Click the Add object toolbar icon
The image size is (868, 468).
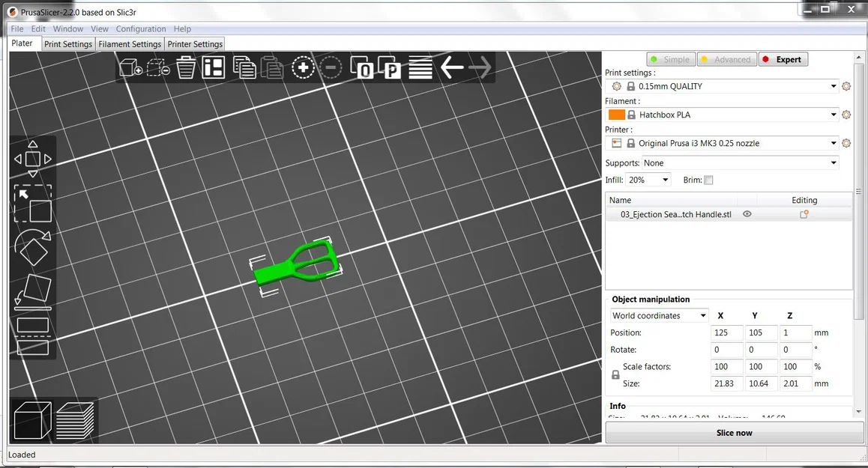(x=130, y=68)
